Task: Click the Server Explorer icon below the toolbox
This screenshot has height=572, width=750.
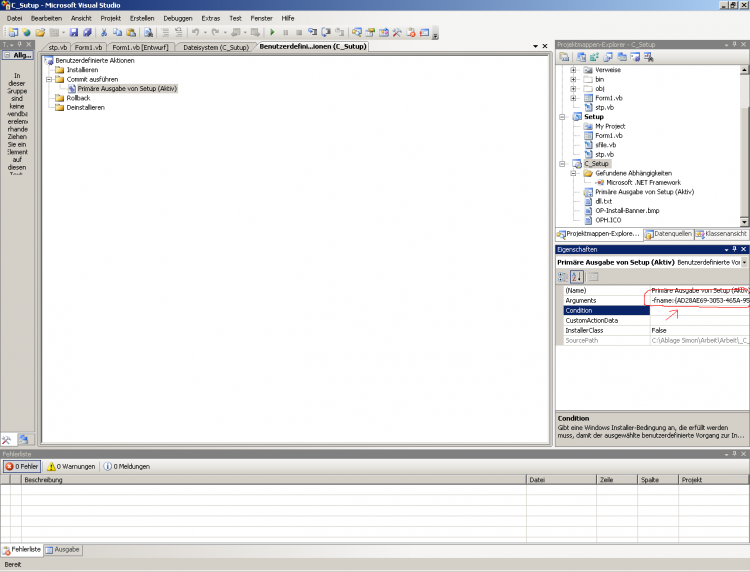Action: [x=23, y=439]
